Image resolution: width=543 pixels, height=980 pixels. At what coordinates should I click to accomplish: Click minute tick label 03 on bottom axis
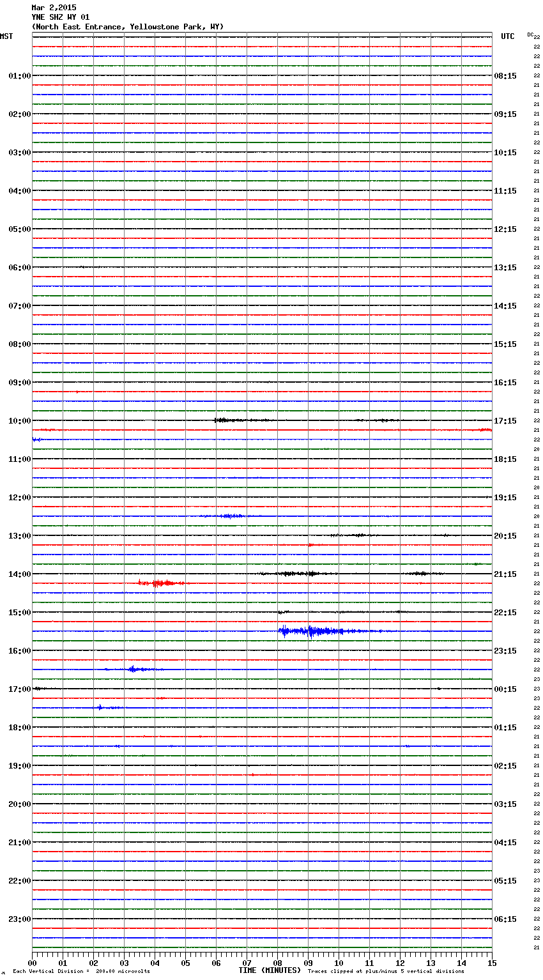pos(124,963)
